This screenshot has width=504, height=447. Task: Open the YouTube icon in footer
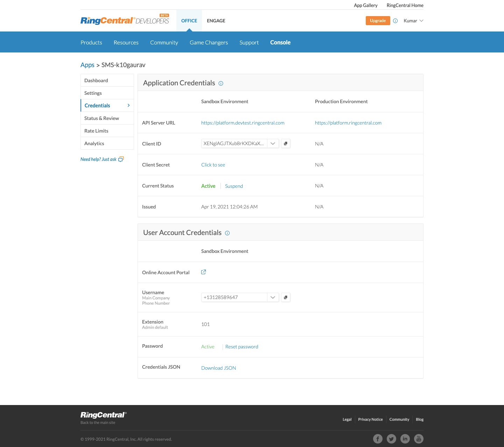click(x=419, y=439)
